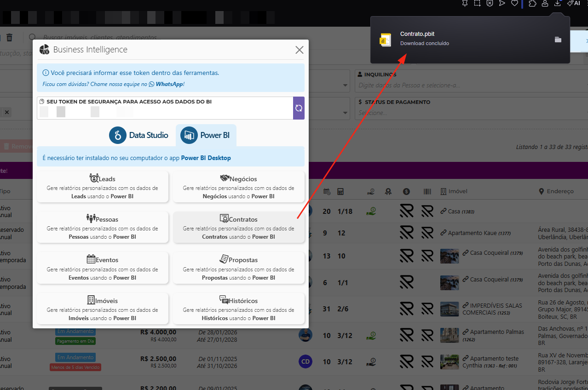
Task: Show Contrato.pbit in its folder
Action: 558,40
